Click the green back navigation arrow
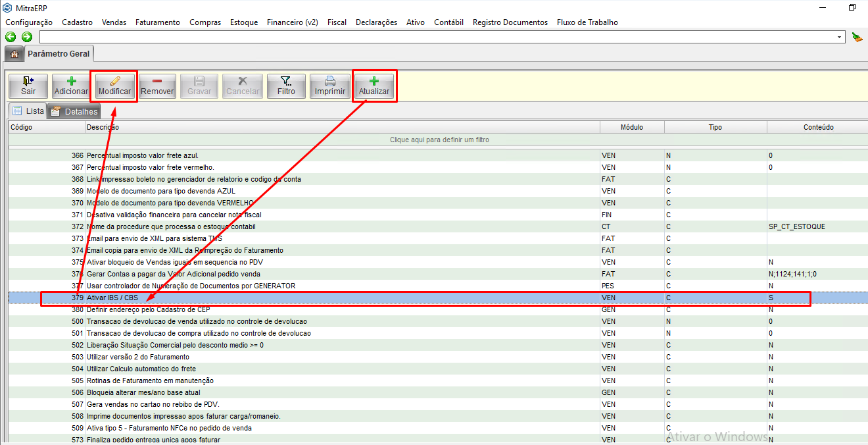 [x=11, y=37]
